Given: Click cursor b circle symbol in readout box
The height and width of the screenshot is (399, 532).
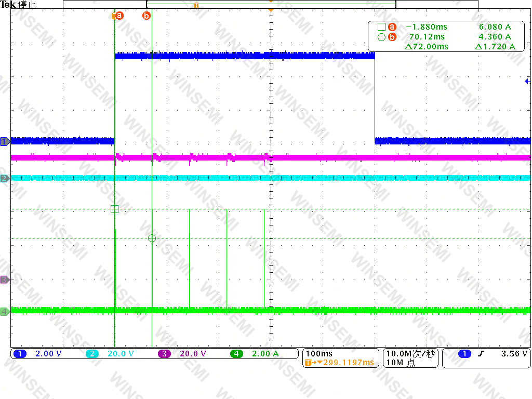Looking at the screenshot, I should click(x=381, y=37).
